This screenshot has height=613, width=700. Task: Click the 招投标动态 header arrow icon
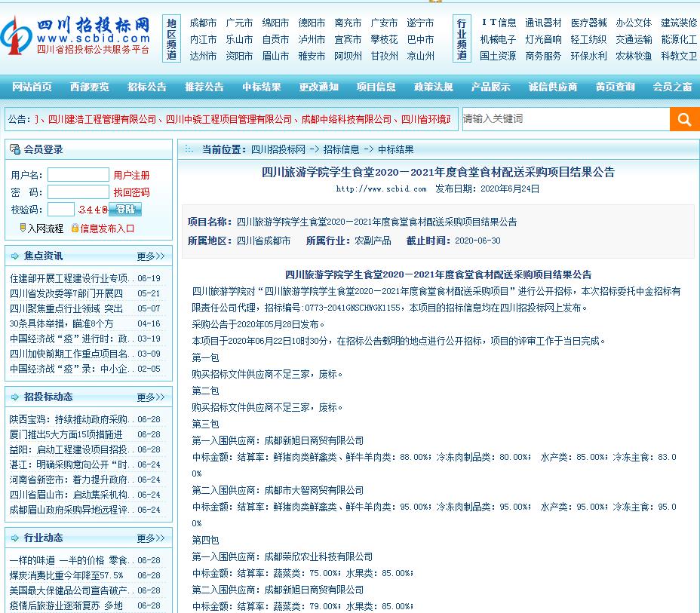pyautogui.click(x=15, y=397)
